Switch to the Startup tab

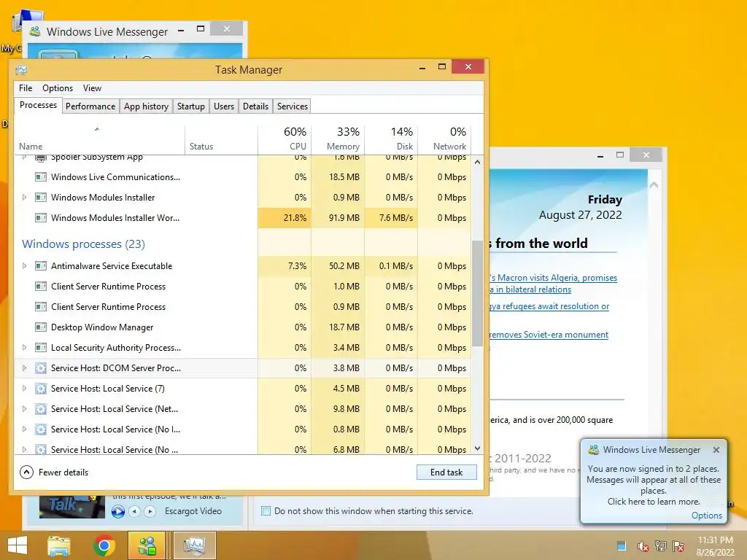pos(191,106)
